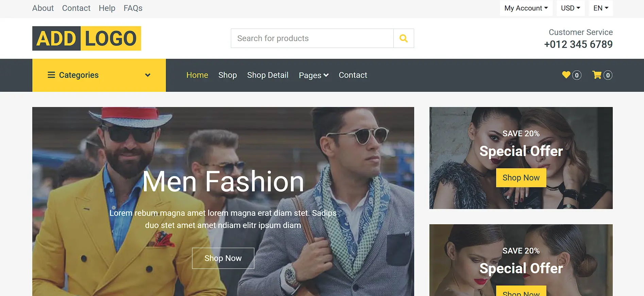Open Contact in the dark navigation bar

(x=353, y=75)
